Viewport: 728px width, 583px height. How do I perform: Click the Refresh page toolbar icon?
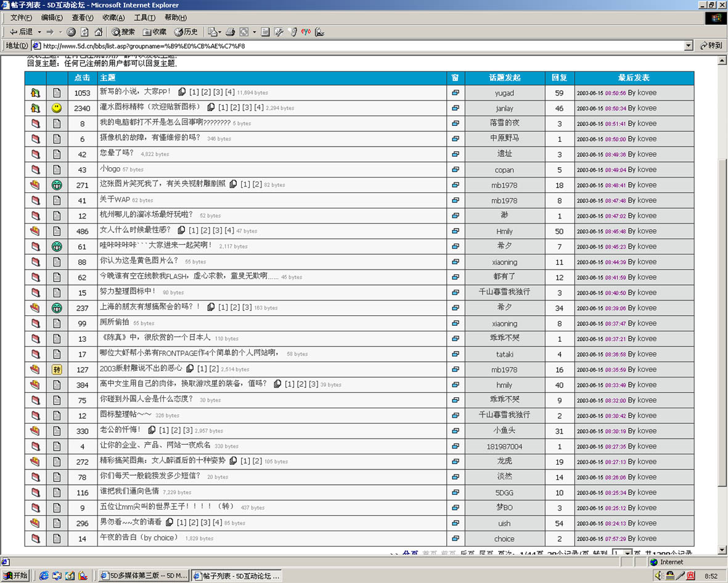pyautogui.click(x=84, y=32)
